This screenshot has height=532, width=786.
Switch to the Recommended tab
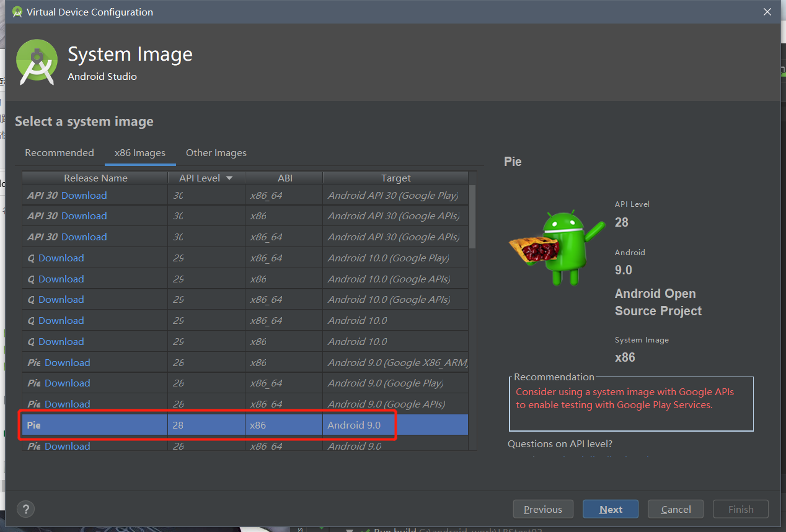coord(60,152)
